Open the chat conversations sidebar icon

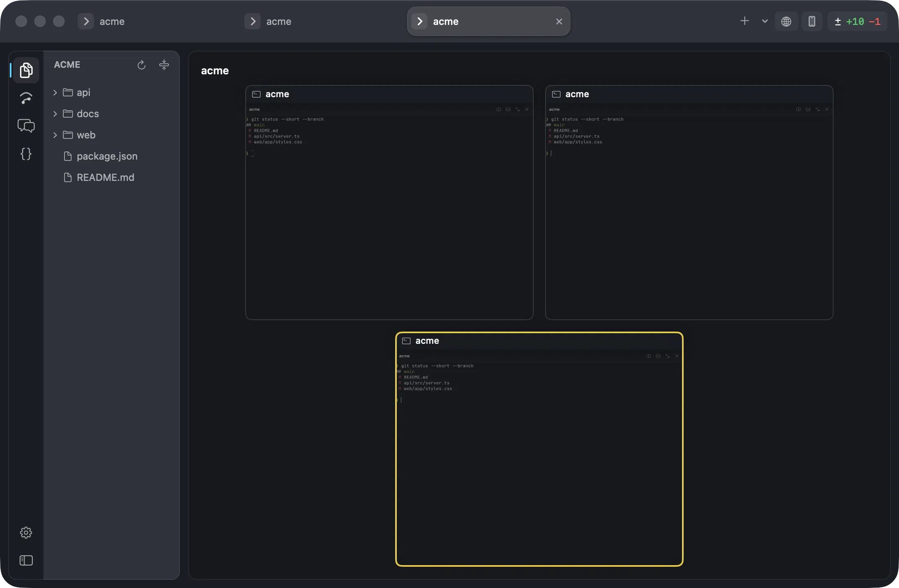point(26,126)
